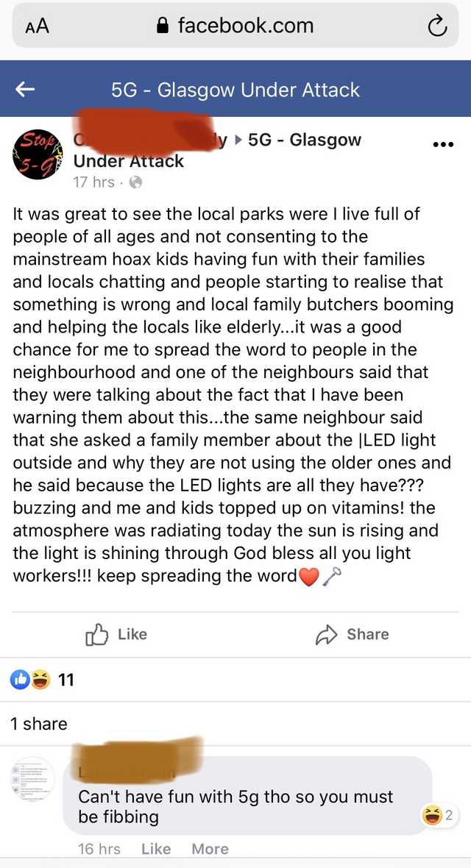Reload the page with refresh icon
The width and height of the screenshot is (471, 868).
436,26
